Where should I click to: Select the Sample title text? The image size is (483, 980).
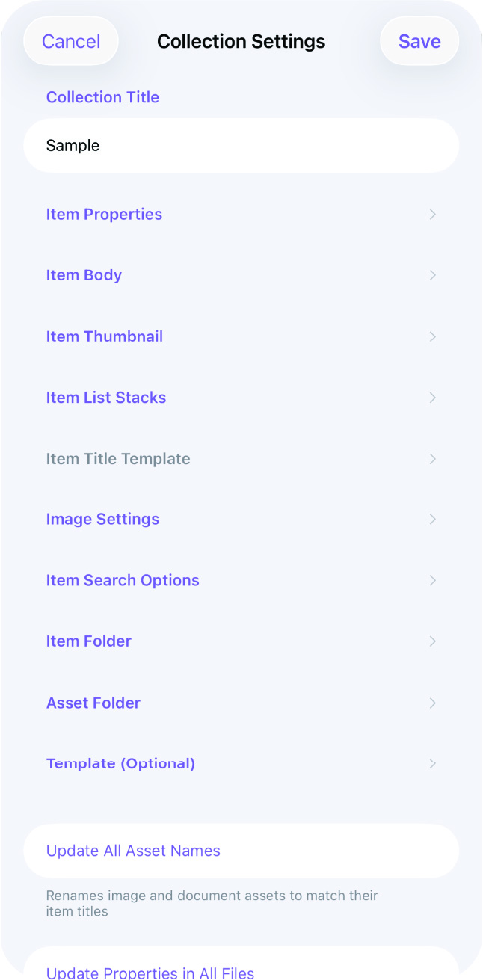[73, 145]
